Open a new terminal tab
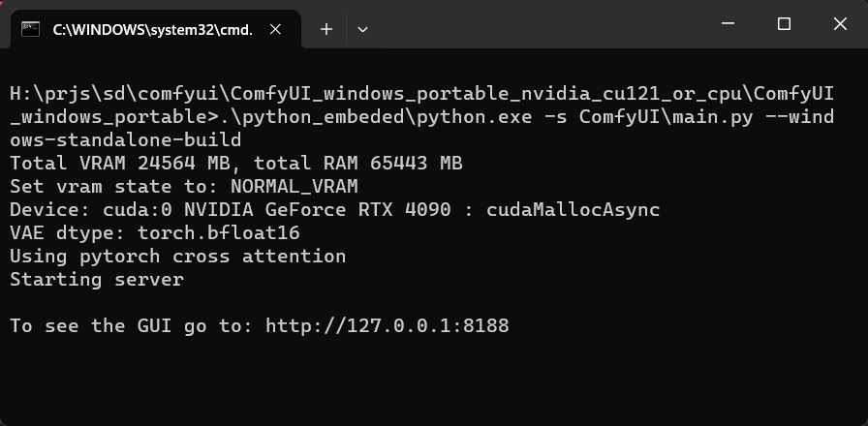The image size is (868, 426). pos(326,29)
